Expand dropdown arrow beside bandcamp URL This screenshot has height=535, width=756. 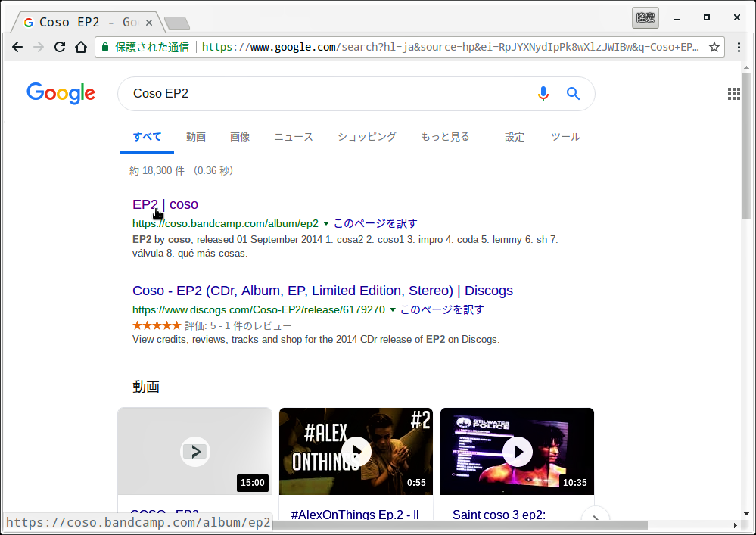click(326, 224)
